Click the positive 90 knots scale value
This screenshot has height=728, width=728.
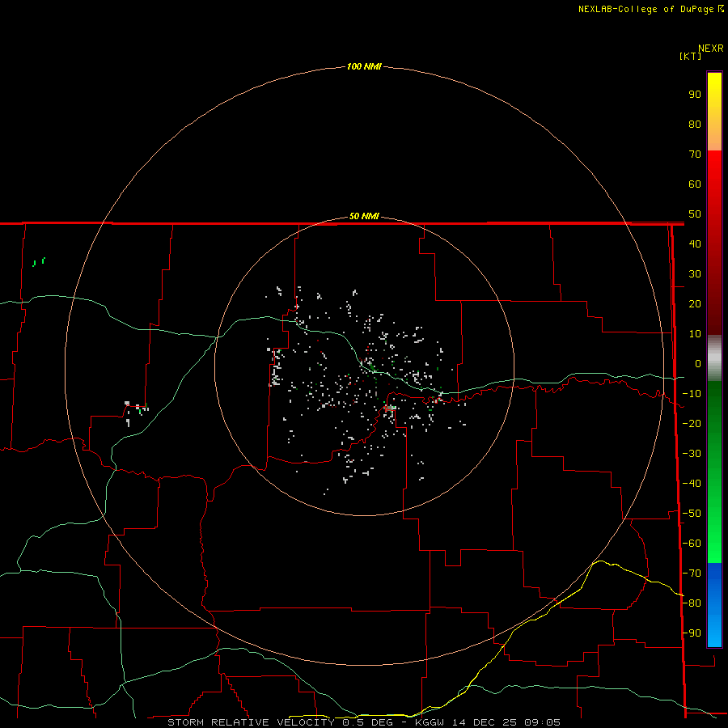pyautogui.click(x=695, y=95)
